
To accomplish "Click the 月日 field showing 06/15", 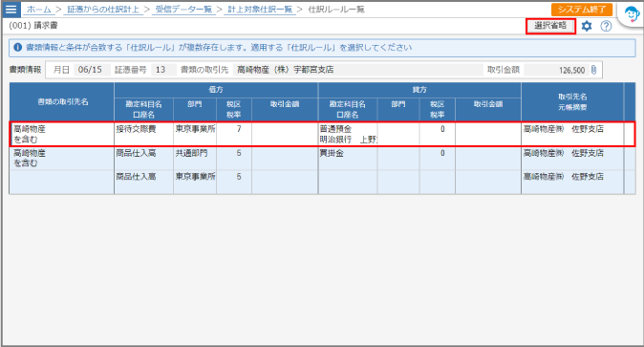I will 92,70.
